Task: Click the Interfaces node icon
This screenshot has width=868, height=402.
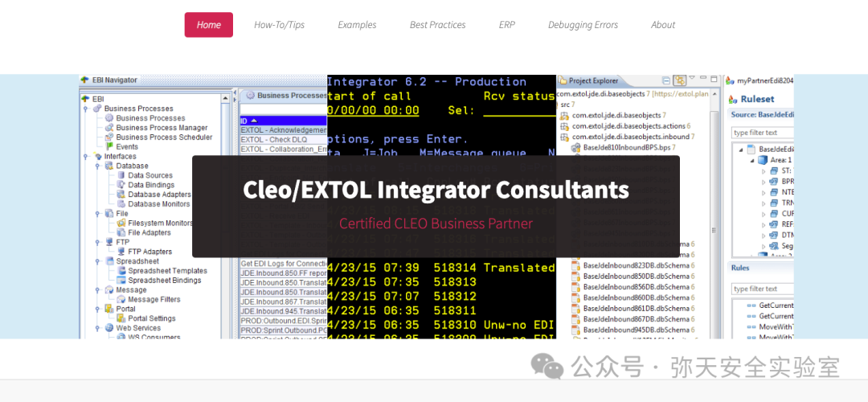Action: [x=97, y=156]
